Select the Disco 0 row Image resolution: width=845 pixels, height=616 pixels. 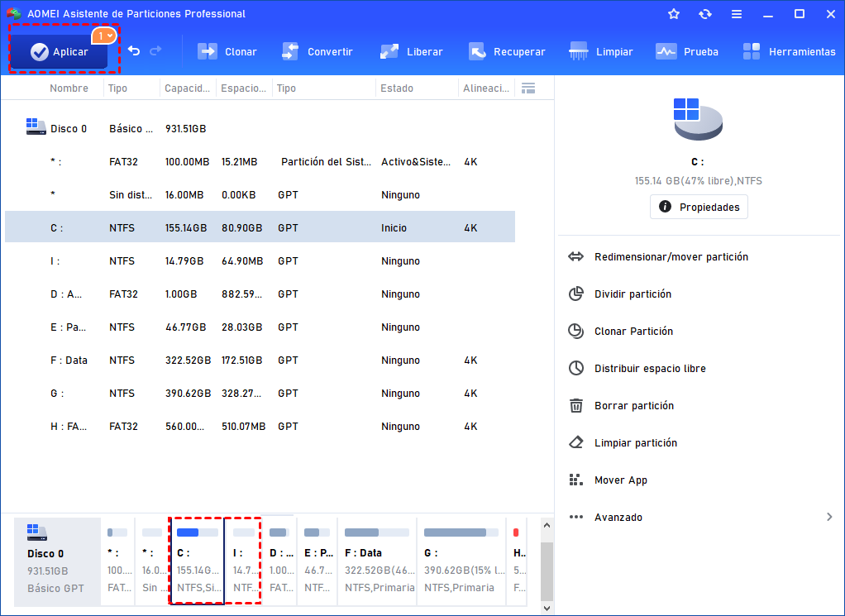coord(260,129)
